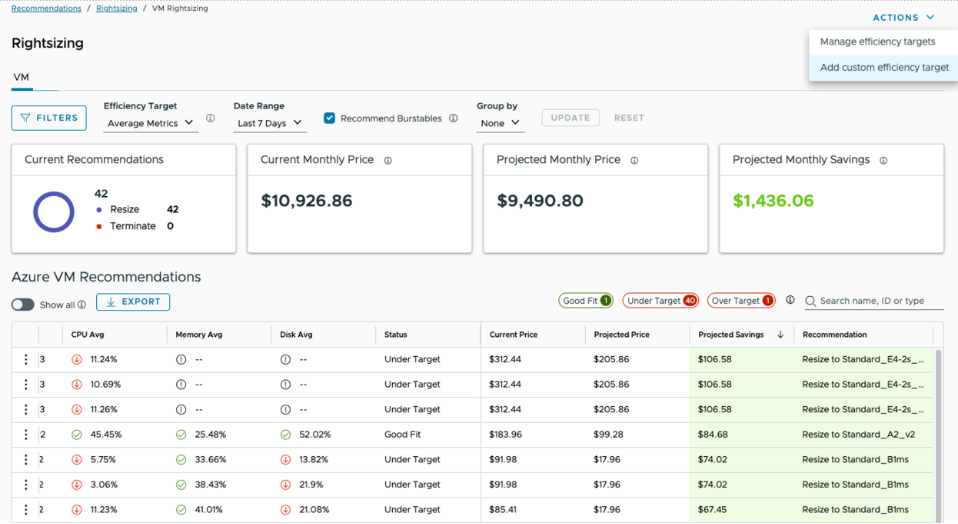Click info icon beside Projected Monthly Price

[634, 160]
